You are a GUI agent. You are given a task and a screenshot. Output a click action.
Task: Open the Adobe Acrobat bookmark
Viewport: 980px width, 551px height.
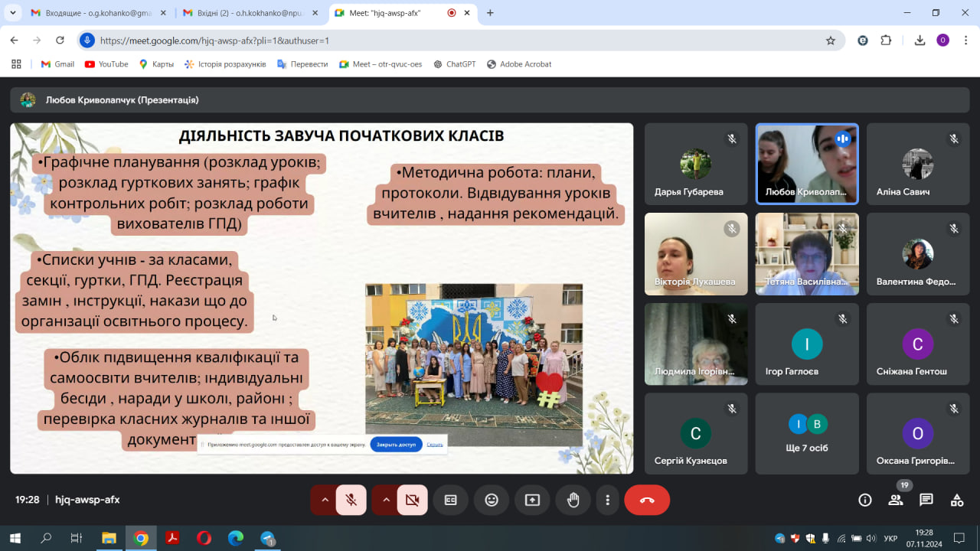coord(519,64)
